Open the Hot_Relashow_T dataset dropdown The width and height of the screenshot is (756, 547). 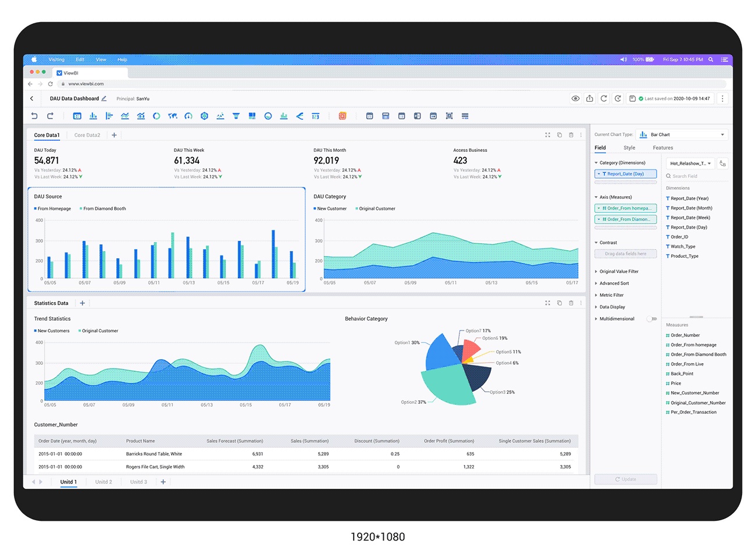click(x=690, y=164)
